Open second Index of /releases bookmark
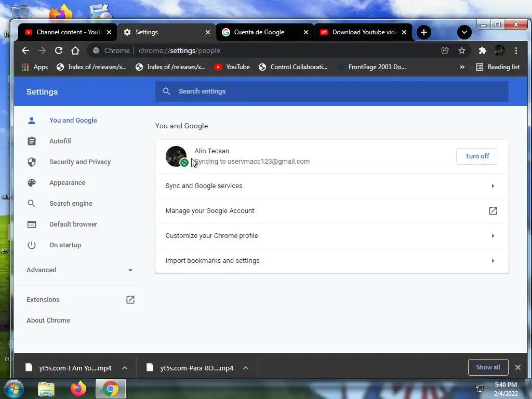532x399 pixels. tap(170, 67)
